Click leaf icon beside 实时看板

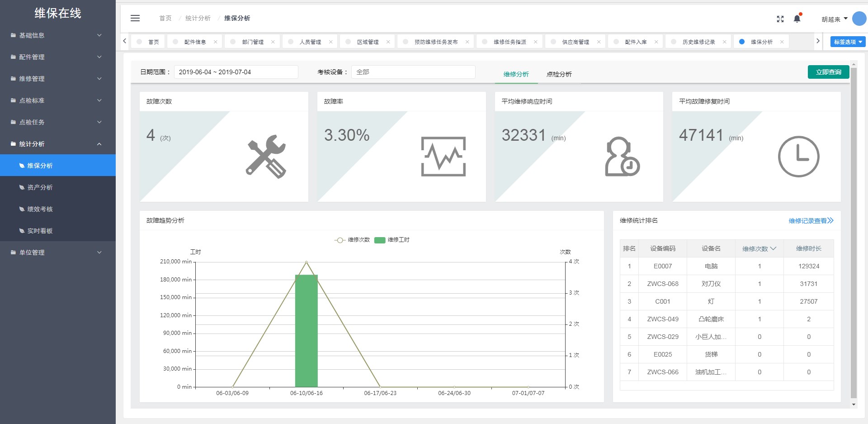22,231
